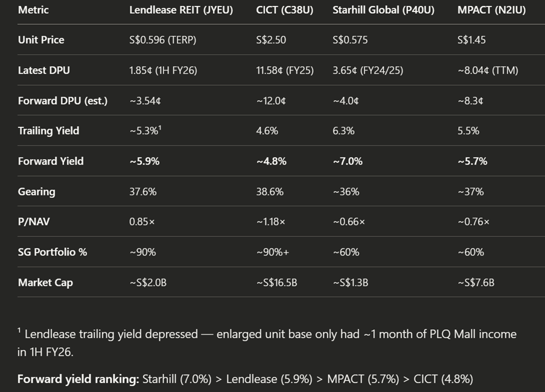
Task: Click Lendlease's S$0.596 (TERP) unit price
Action: (x=162, y=40)
